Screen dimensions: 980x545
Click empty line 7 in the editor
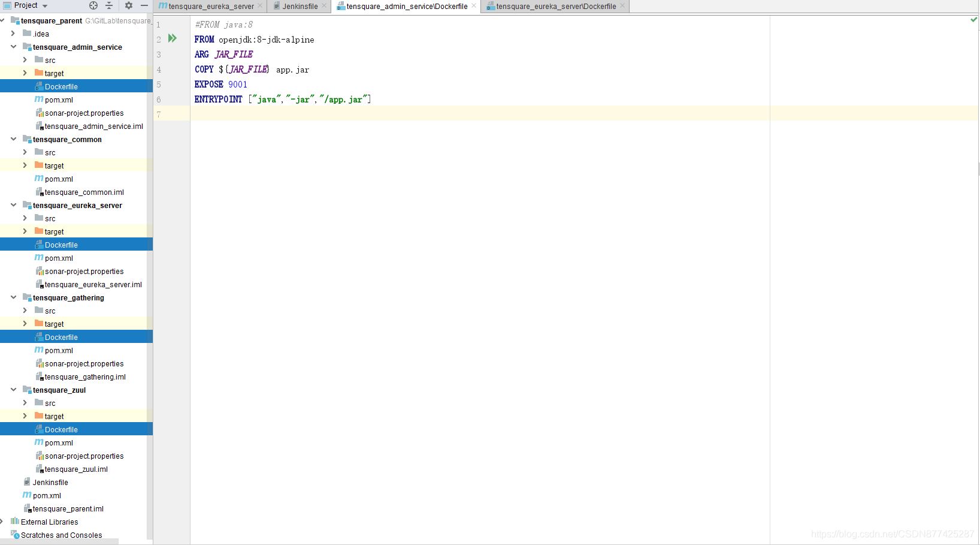click(x=479, y=114)
